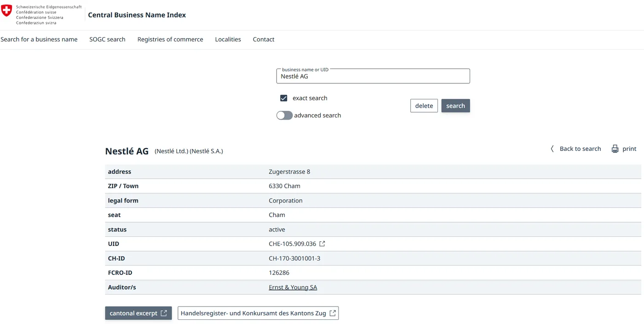Click the search button
The image size is (644, 324).
[x=455, y=106]
